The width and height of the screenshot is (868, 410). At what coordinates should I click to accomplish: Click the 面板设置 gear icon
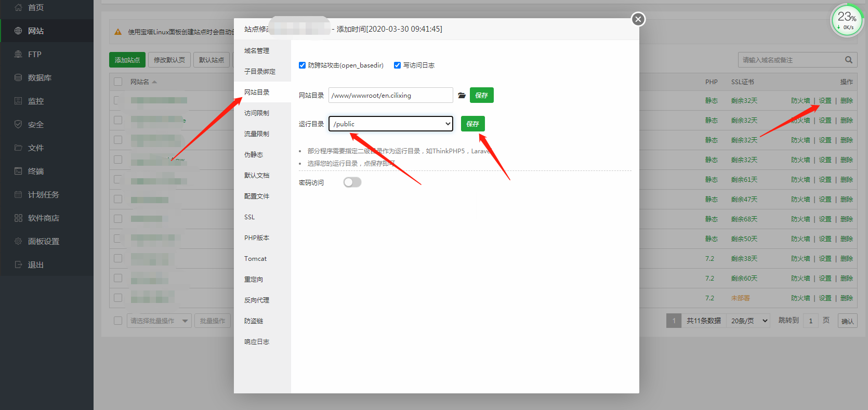tap(18, 241)
